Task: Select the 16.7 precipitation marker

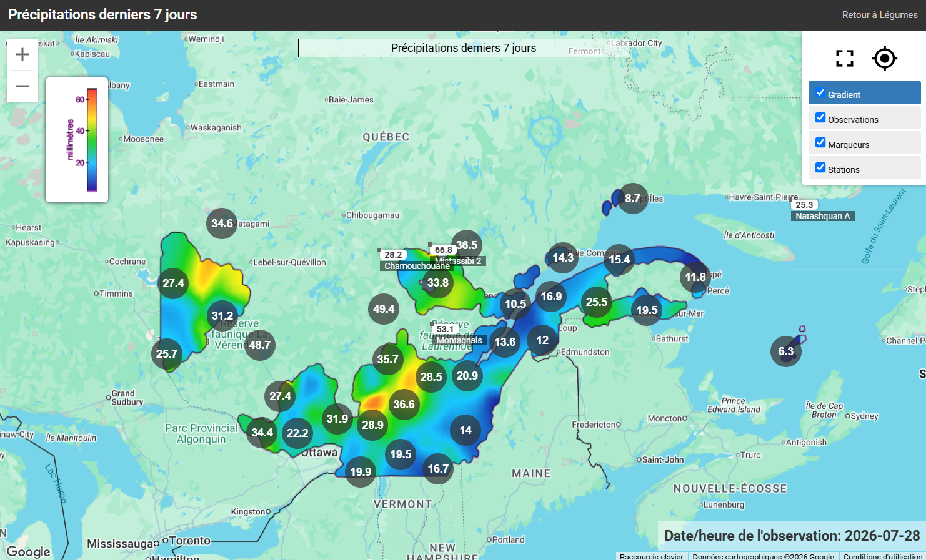Action: tap(438, 469)
